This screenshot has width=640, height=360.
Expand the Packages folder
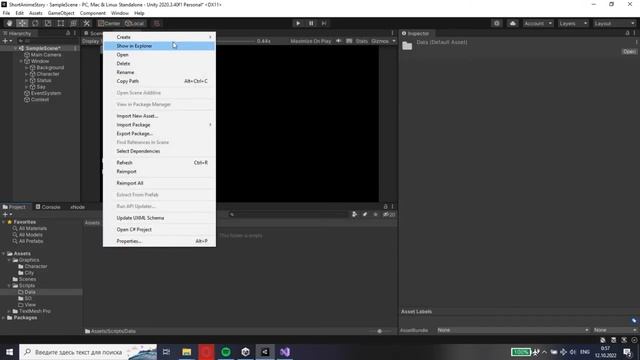point(4,318)
